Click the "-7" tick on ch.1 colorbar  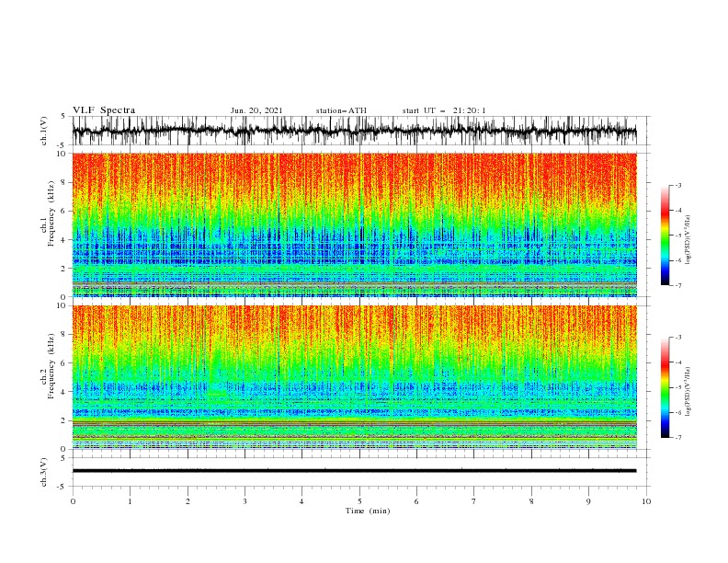coord(678,285)
